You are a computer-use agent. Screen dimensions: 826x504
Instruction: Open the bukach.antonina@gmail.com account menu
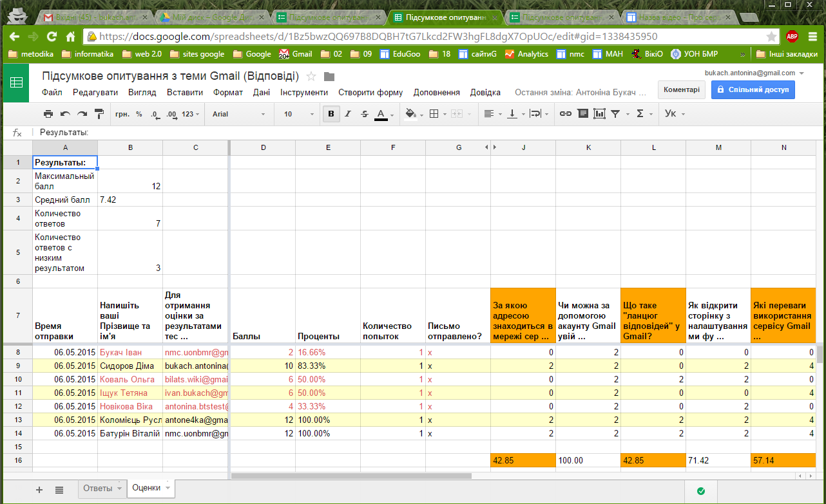(754, 73)
